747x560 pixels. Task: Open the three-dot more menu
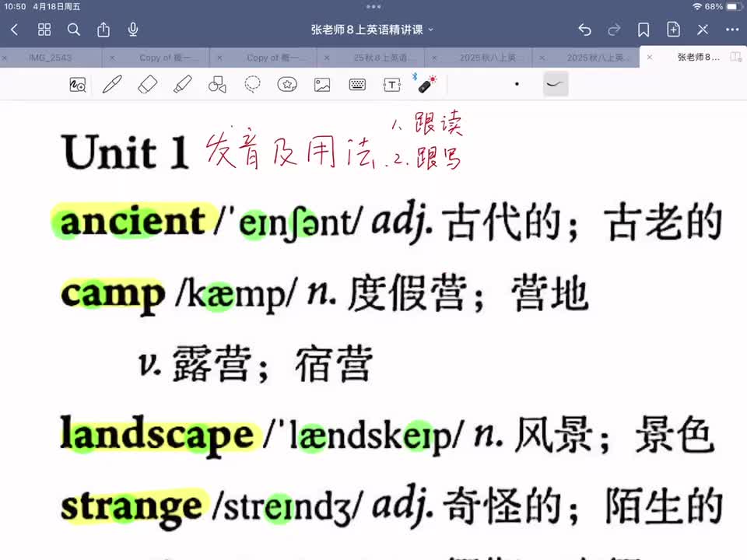pyautogui.click(x=731, y=30)
